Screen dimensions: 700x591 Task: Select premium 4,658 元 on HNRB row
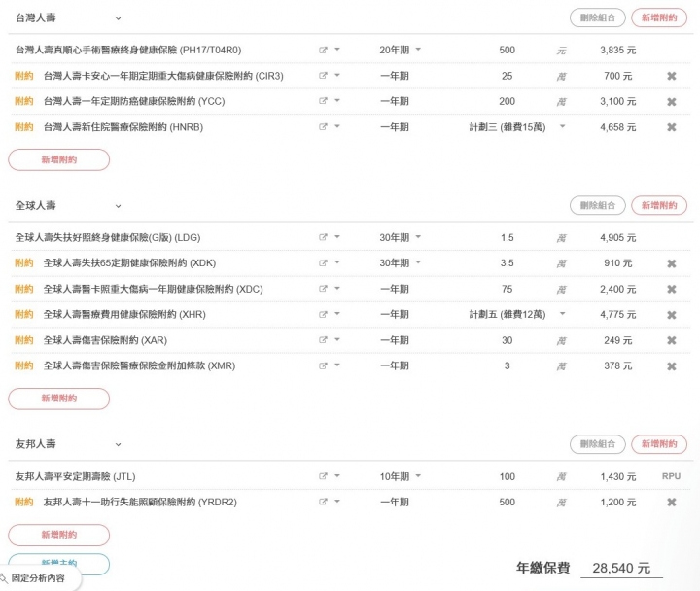tap(618, 127)
